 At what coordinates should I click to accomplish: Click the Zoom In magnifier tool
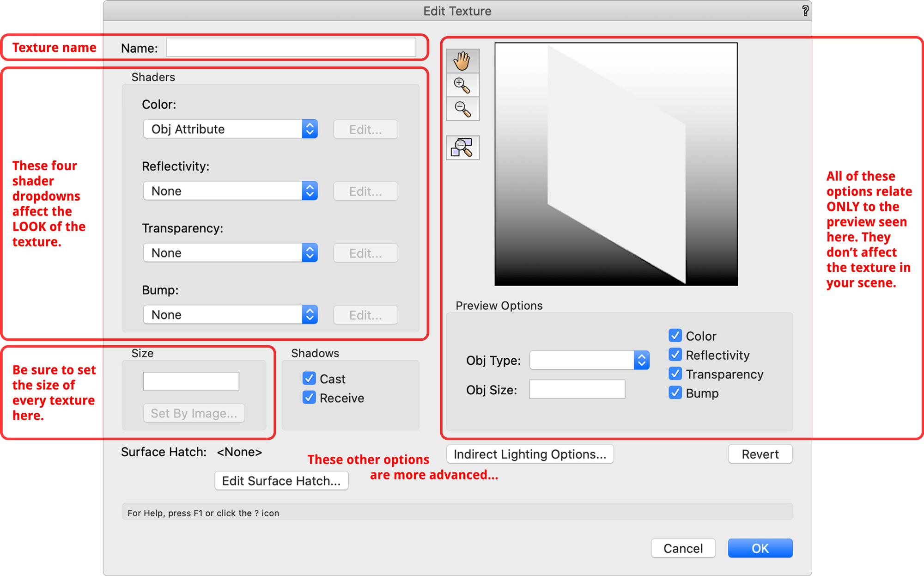[x=462, y=86]
